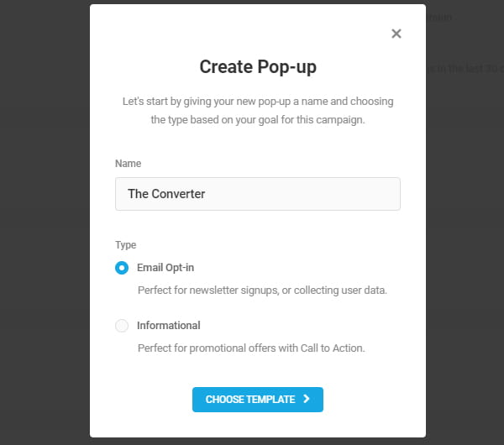
Task: Select the Informational radio button
Action: point(122,326)
